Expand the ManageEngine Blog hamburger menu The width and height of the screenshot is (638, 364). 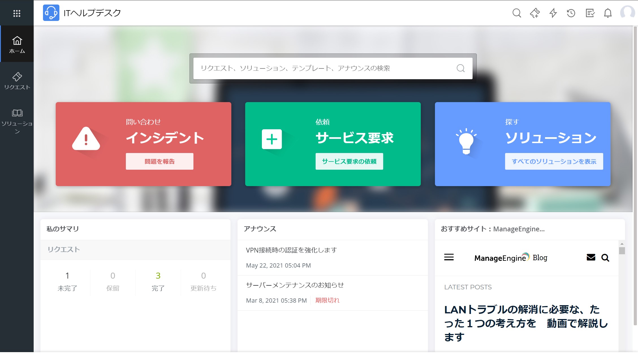[x=449, y=257]
